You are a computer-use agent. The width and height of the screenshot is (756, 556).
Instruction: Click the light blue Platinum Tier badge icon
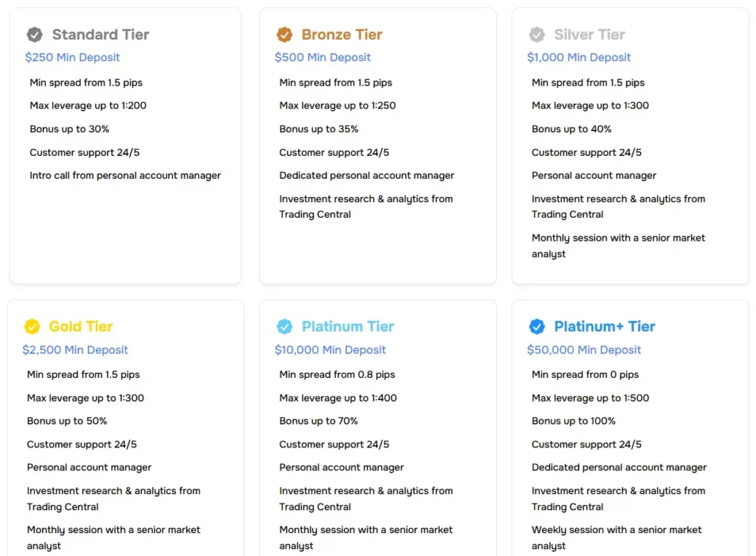pos(284,326)
